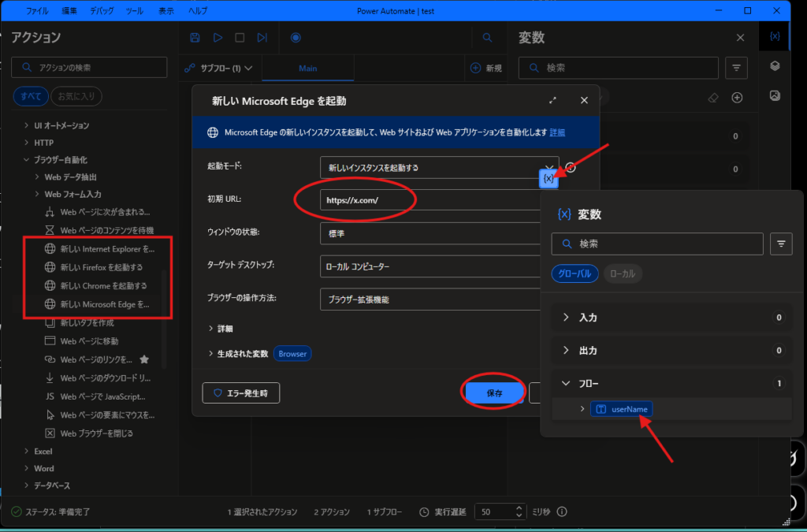Select 新しい Chrome を起動する action
Screen dimensions: 807x532
coord(95,285)
